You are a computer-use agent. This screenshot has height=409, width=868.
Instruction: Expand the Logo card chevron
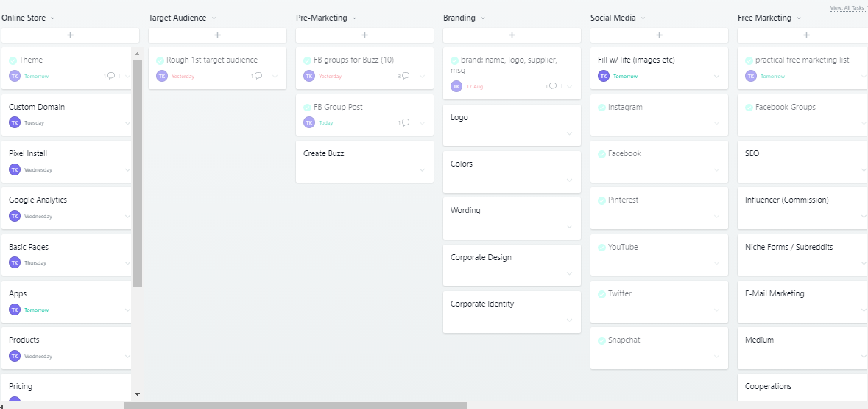pos(569,133)
